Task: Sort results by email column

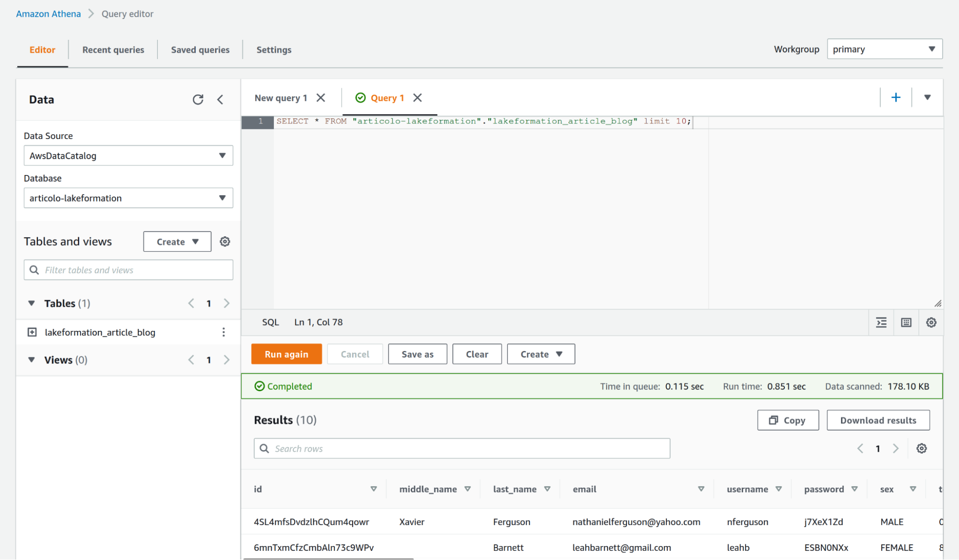Action: (x=701, y=489)
